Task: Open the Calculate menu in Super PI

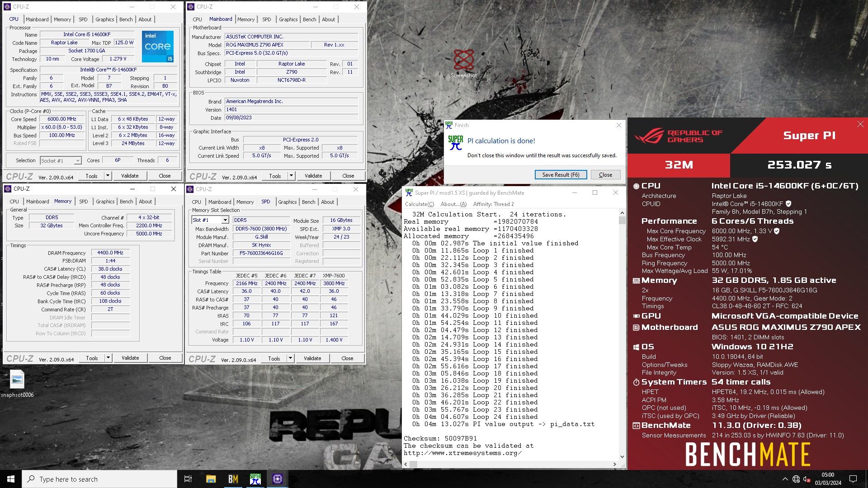Action: coord(419,204)
